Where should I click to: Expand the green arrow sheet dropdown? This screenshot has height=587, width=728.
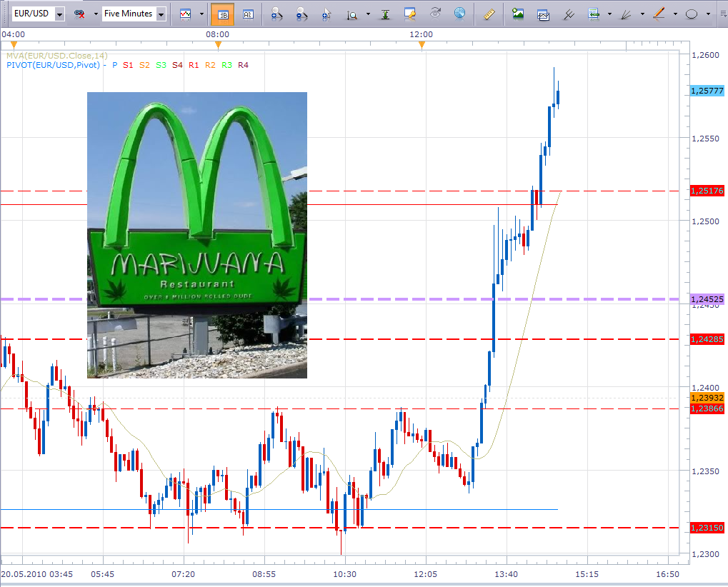click(609, 14)
